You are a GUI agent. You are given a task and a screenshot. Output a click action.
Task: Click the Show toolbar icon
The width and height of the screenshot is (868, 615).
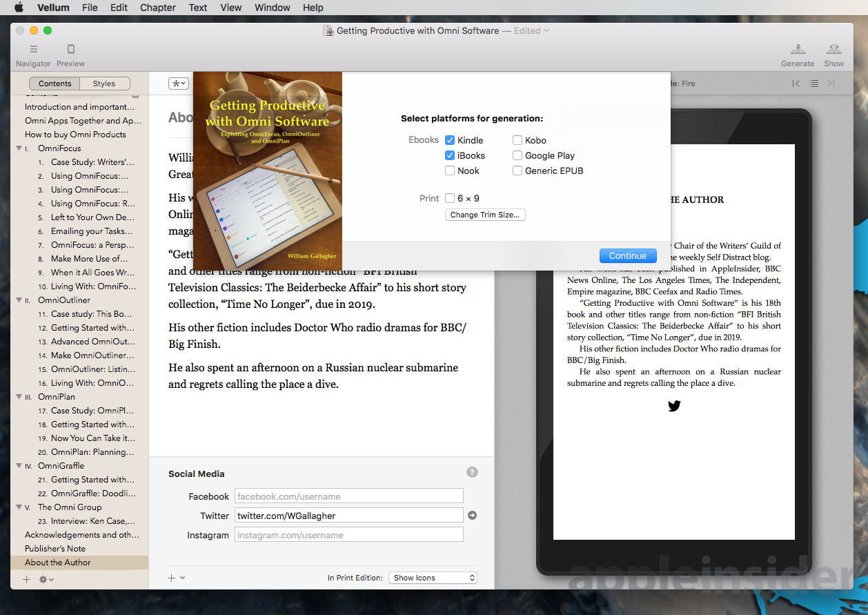(834, 50)
